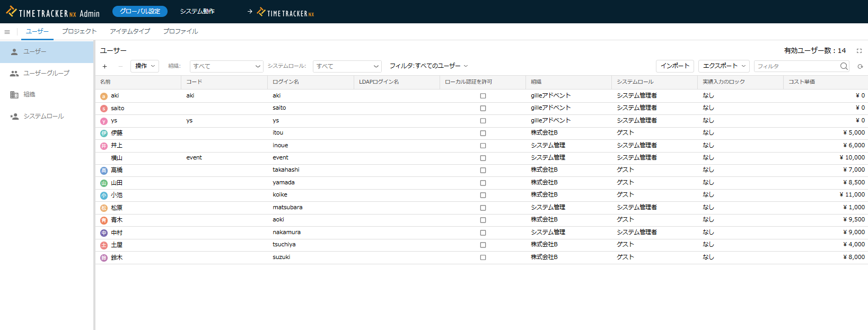Click 中村's avatar icon
This screenshot has height=330, width=868.
point(104,233)
